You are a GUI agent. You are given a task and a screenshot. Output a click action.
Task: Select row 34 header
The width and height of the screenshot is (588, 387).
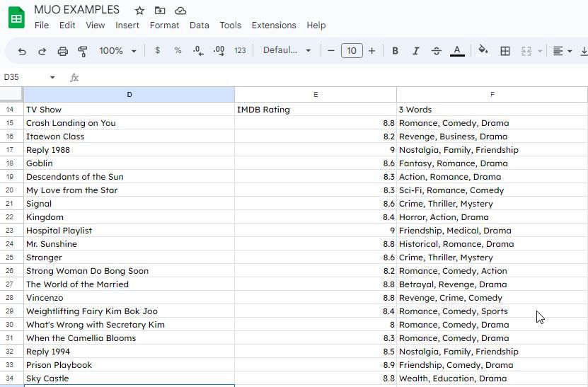(x=11, y=379)
